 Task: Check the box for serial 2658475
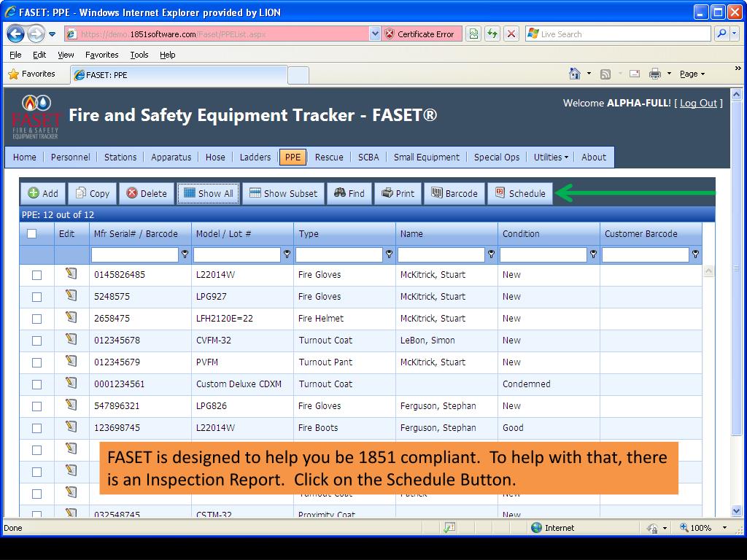(36, 319)
